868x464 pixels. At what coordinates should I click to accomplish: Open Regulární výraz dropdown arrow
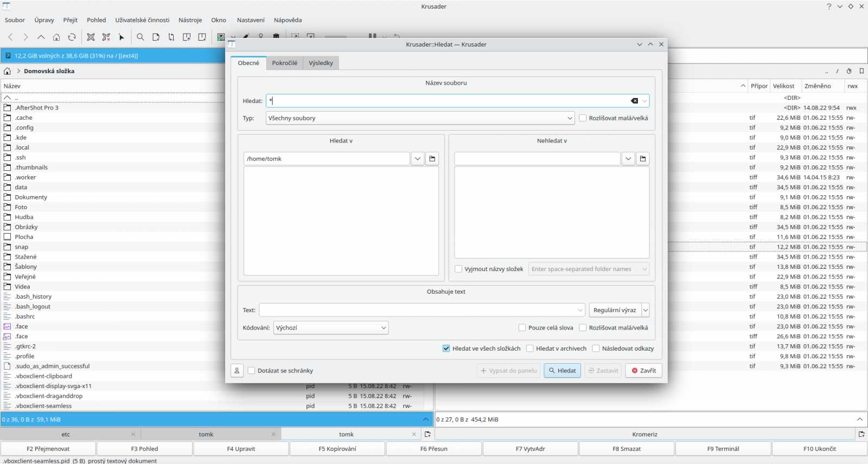pyautogui.click(x=646, y=310)
